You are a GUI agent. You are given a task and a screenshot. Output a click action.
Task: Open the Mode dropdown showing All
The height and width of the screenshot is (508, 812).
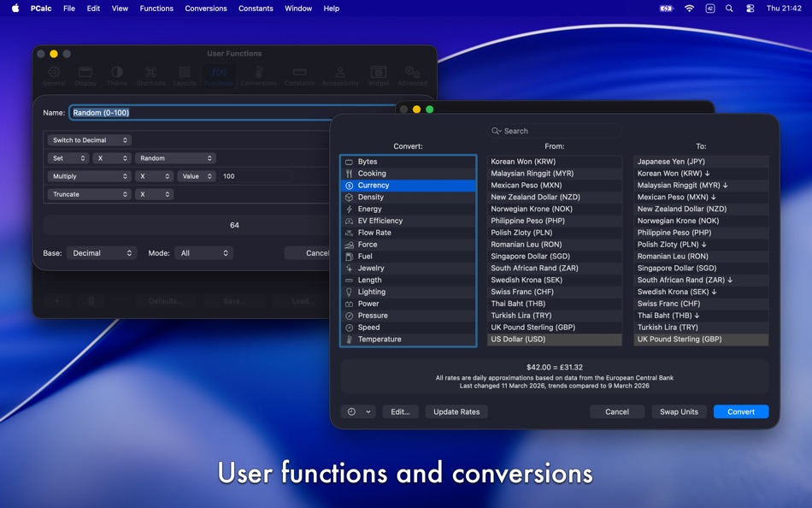point(204,252)
